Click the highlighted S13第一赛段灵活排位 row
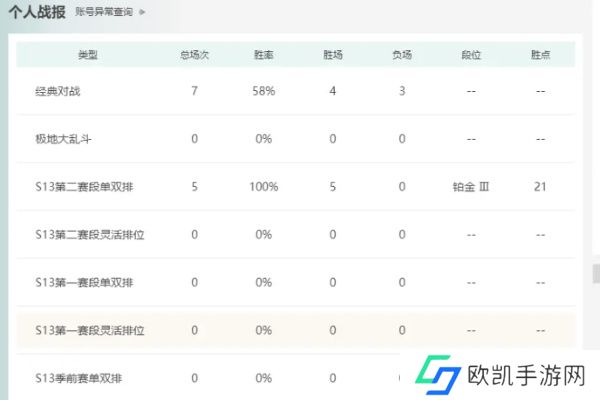The height and width of the screenshot is (400, 600). 91,330
